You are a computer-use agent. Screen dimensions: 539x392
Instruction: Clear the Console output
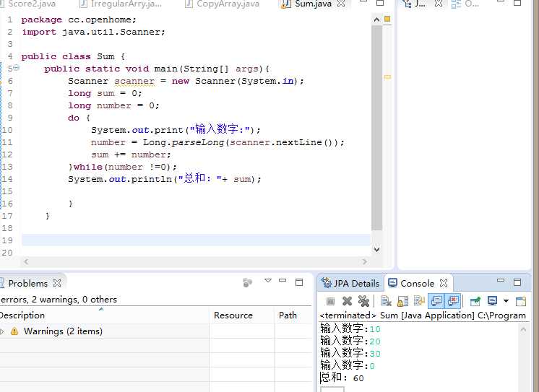click(386, 301)
